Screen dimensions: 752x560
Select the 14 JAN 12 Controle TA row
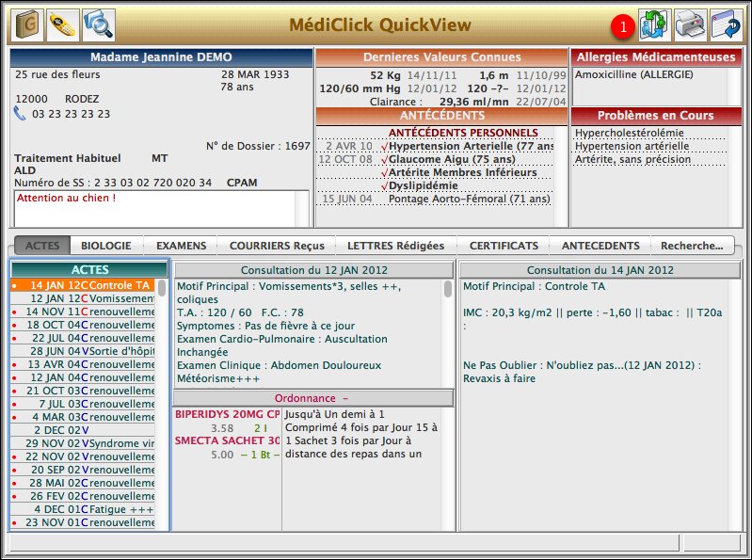[x=83, y=285]
